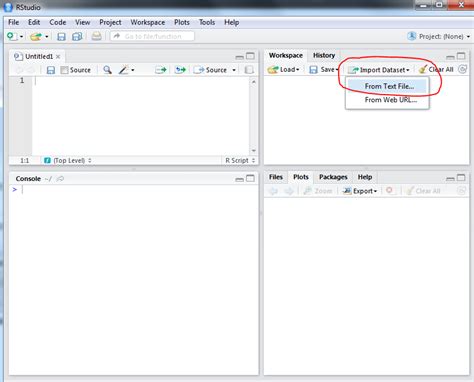Viewport: 474px width, 382px height.
Task: Open the Save workspace dropdown
Action: tap(324, 70)
